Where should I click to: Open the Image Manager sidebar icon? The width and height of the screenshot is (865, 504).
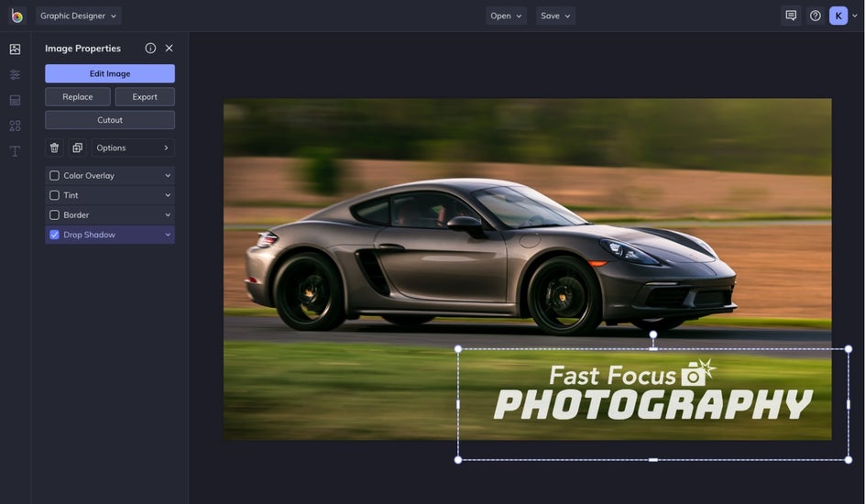tap(15, 49)
